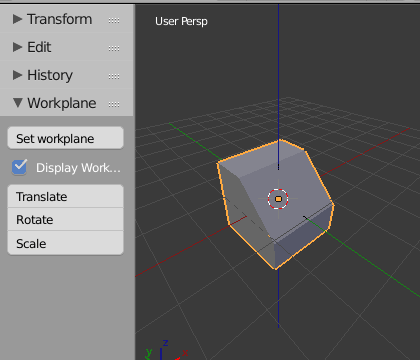Viewport: 420px width, 360px height.
Task: Expand the Transform panel
Action: tap(17, 19)
